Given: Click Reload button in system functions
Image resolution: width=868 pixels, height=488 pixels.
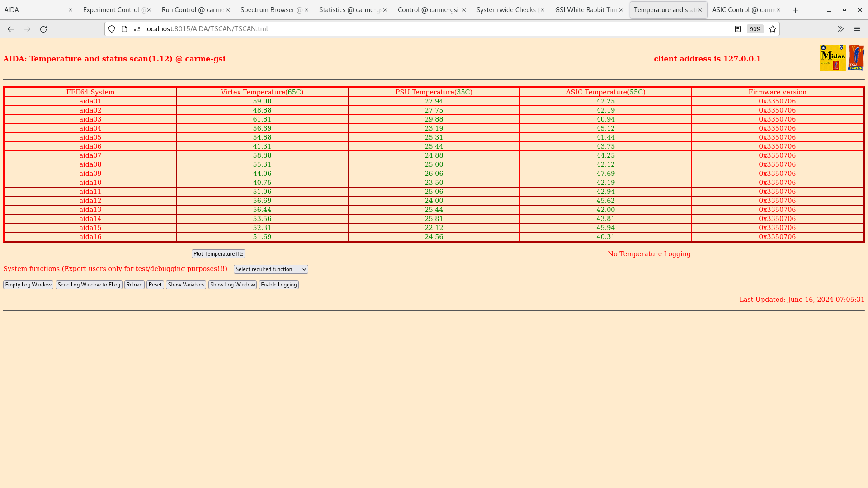Looking at the screenshot, I should pyautogui.click(x=134, y=284).
